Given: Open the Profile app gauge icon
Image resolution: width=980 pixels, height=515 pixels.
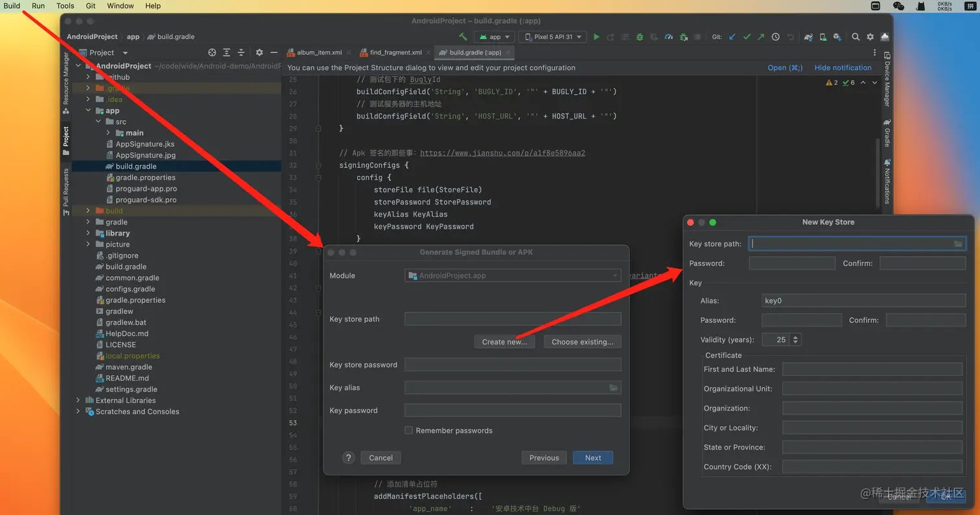Looking at the screenshot, I should point(669,37).
